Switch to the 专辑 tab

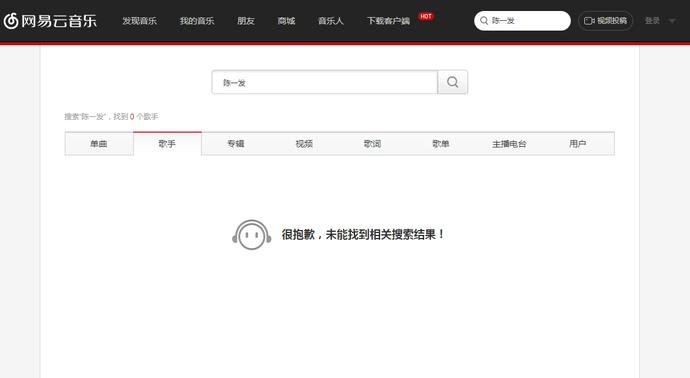(236, 144)
